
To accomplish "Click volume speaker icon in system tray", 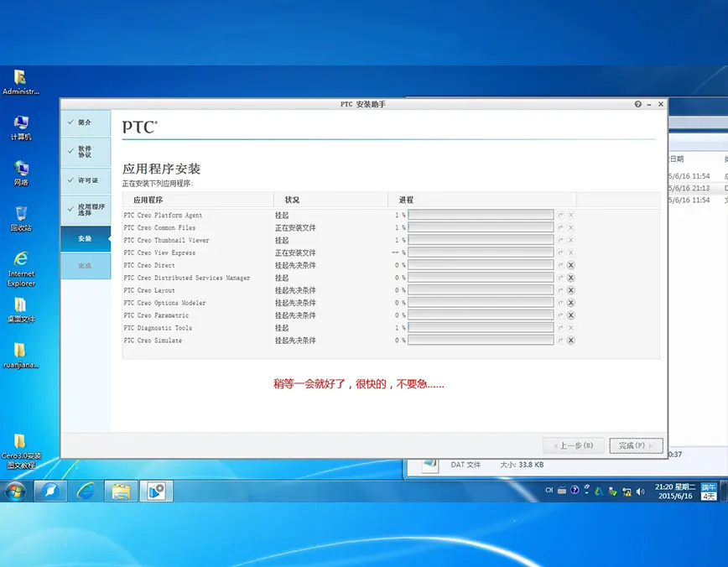I will 640,492.
